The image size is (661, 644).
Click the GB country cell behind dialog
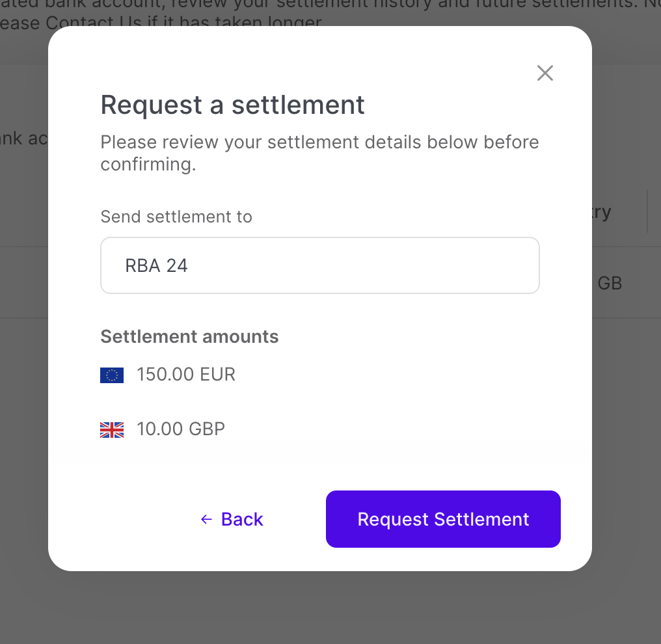(x=610, y=284)
